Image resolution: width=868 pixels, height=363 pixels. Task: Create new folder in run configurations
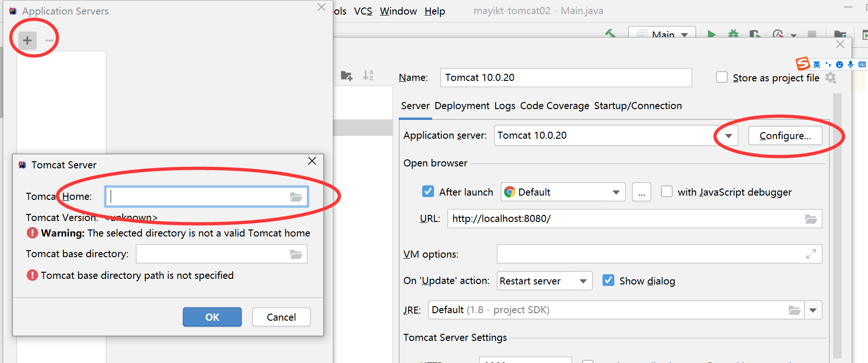click(x=346, y=76)
